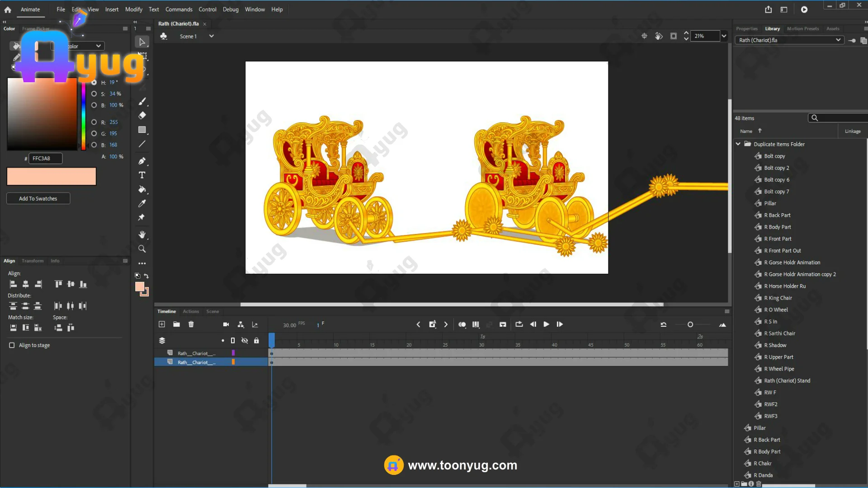Switch to the Properties tab

pyautogui.click(x=746, y=28)
